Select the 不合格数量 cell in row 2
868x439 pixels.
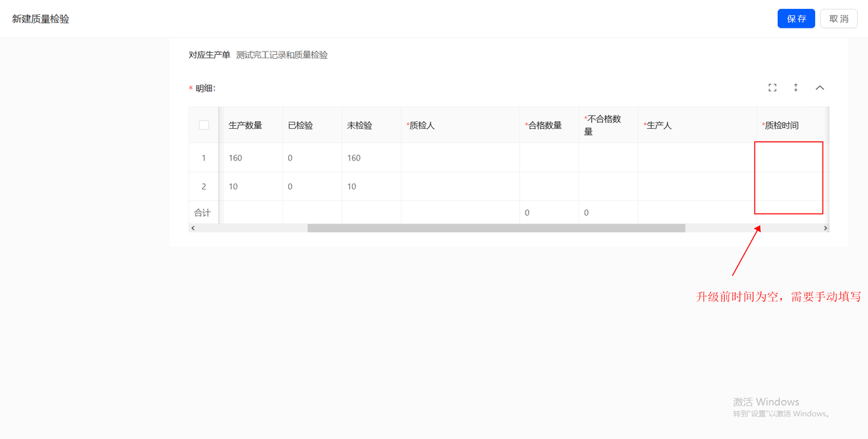pos(608,186)
